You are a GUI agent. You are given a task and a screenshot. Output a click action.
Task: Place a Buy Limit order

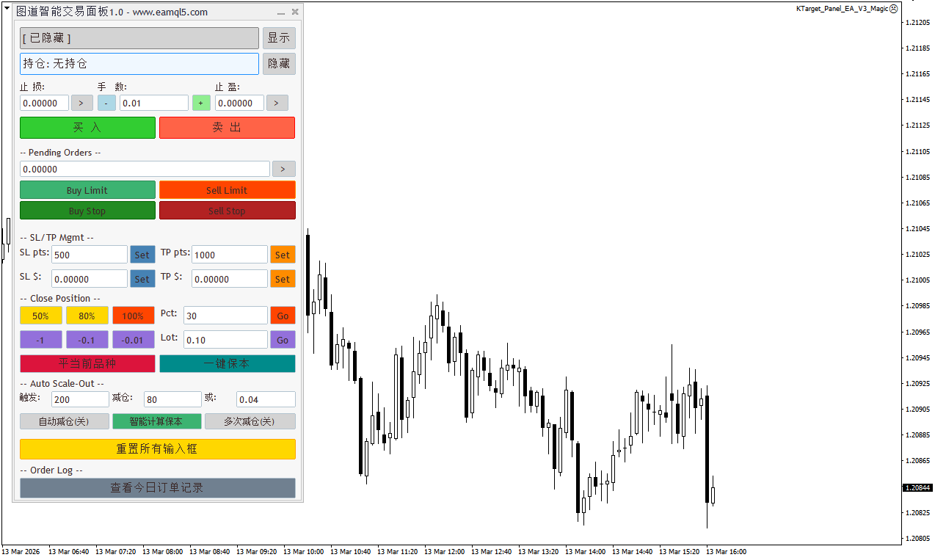point(87,190)
